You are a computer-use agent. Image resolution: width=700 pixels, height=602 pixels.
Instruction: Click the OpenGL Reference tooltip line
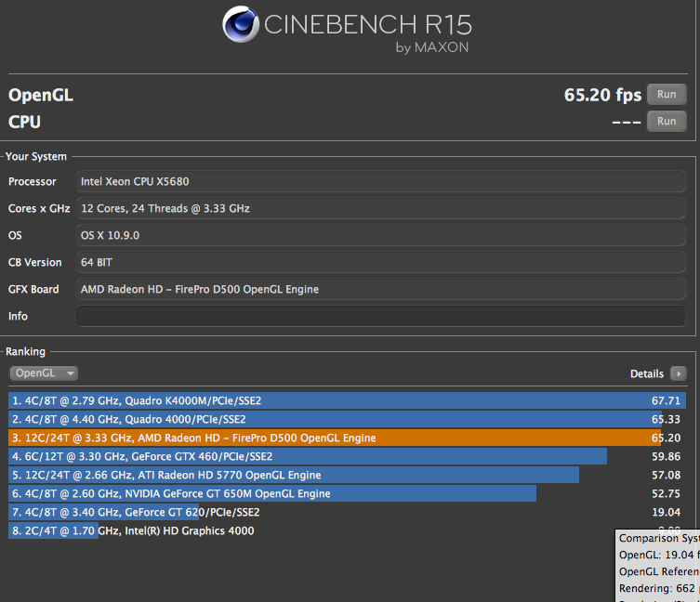click(659, 571)
